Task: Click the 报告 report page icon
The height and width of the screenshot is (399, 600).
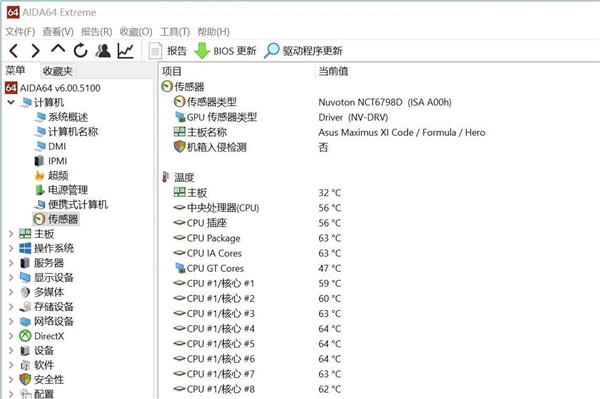Action: 155,51
